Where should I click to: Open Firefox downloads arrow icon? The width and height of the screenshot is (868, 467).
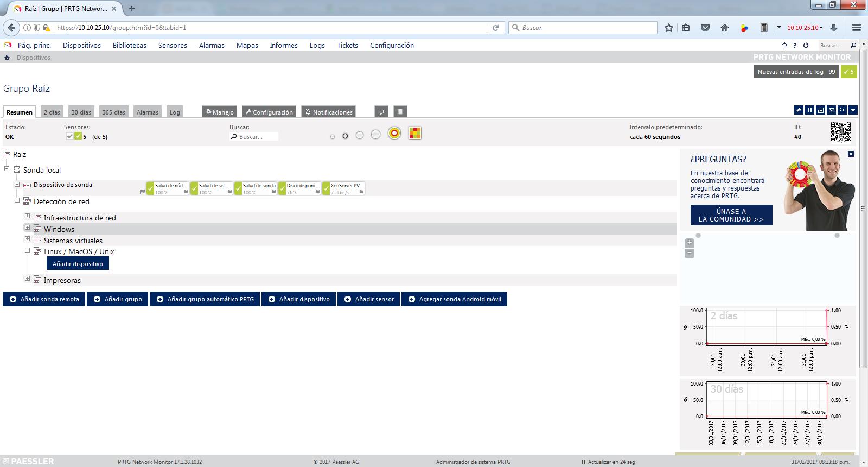pyautogui.click(x=834, y=28)
